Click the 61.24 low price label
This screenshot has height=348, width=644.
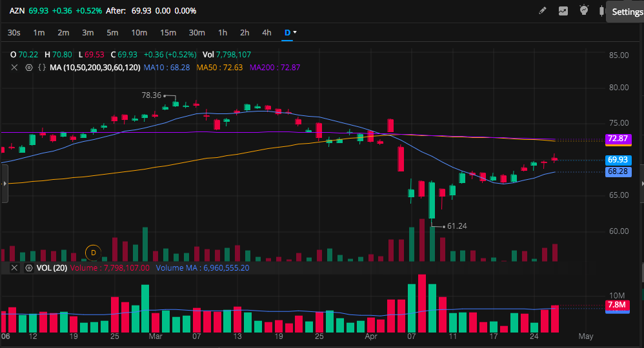(457, 226)
